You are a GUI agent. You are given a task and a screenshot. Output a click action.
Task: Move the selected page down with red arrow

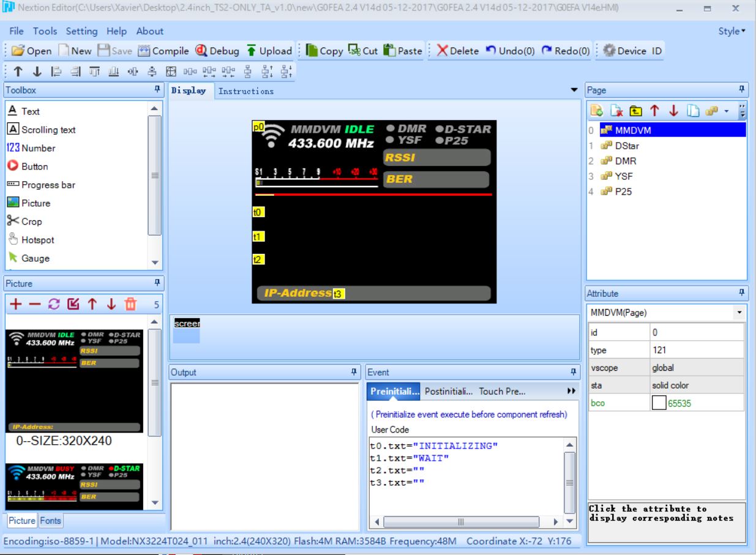click(x=673, y=111)
